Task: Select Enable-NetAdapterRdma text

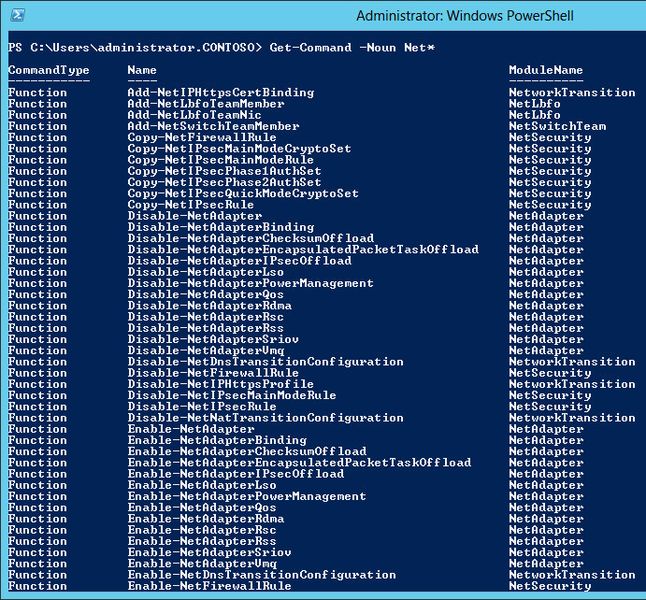Action: tap(206, 518)
